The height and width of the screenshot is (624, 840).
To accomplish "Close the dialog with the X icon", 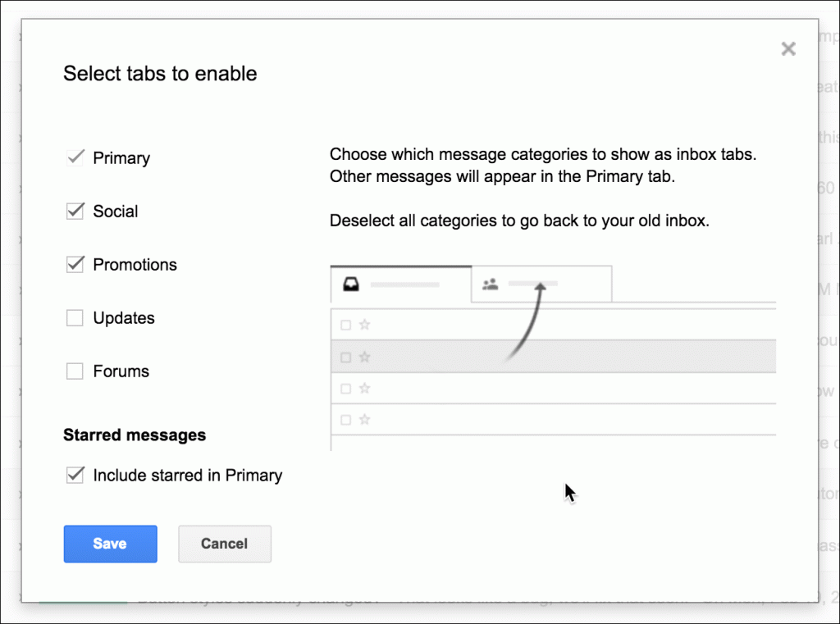I will click(788, 49).
